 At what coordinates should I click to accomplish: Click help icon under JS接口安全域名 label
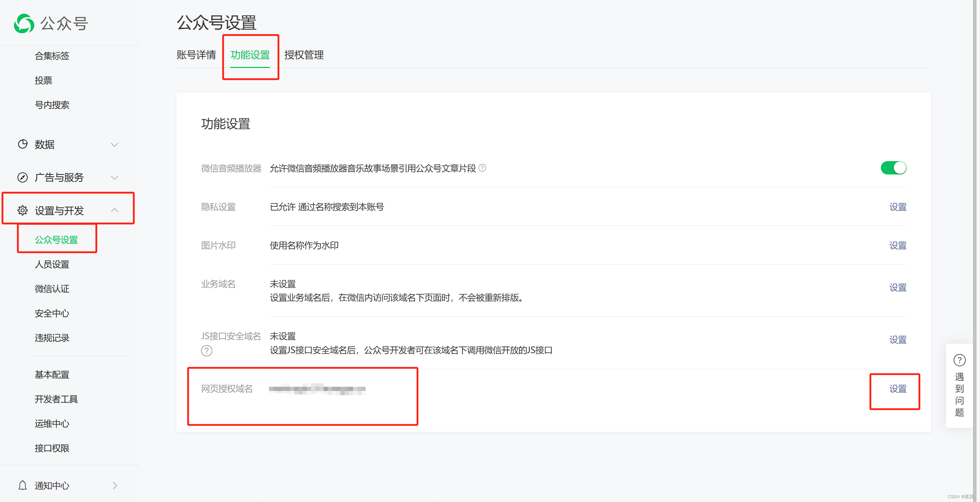(x=207, y=351)
